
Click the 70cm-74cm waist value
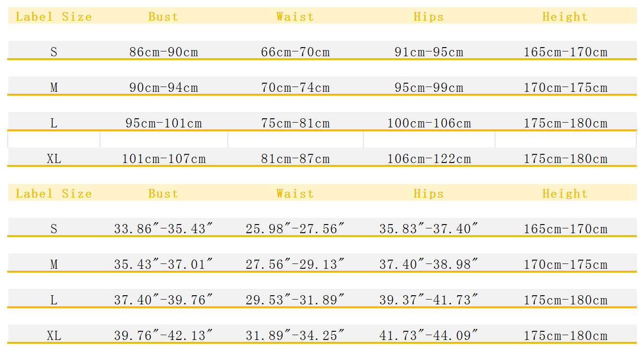[x=295, y=88]
